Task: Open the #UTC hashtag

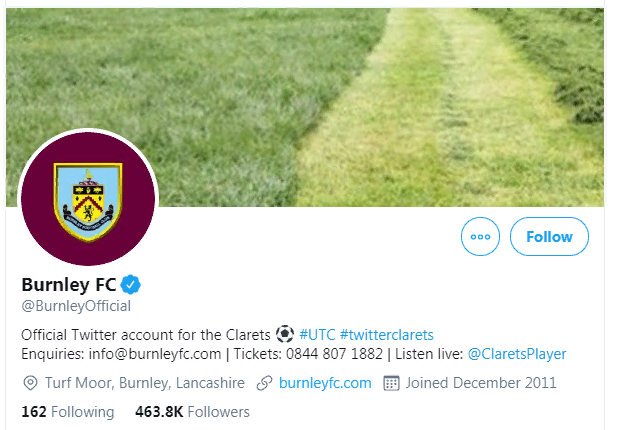Action: pyautogui.click(x=317, y=334)
